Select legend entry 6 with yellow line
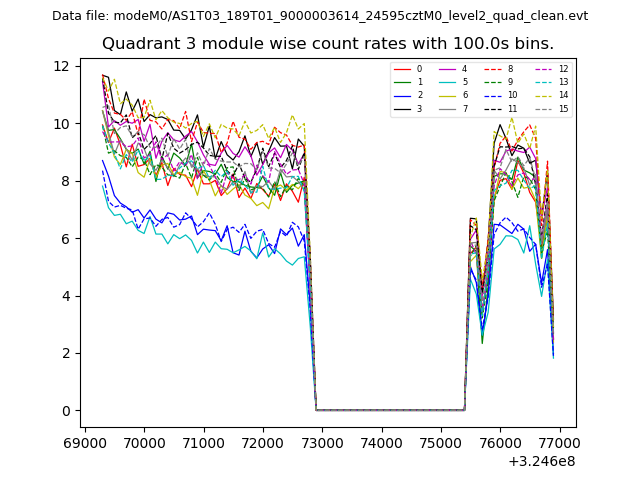Viewport: 640px width, 480px height. pos(449,95)
